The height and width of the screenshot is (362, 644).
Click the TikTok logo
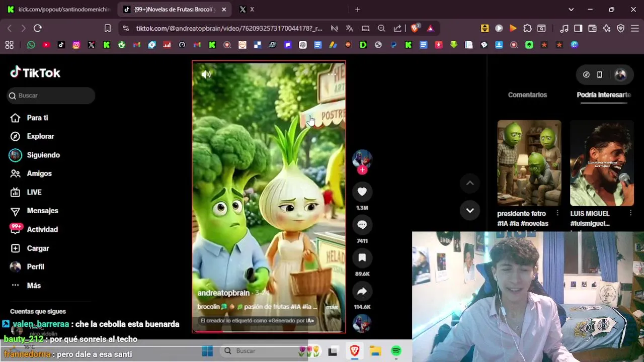click(x=35, y=73)
